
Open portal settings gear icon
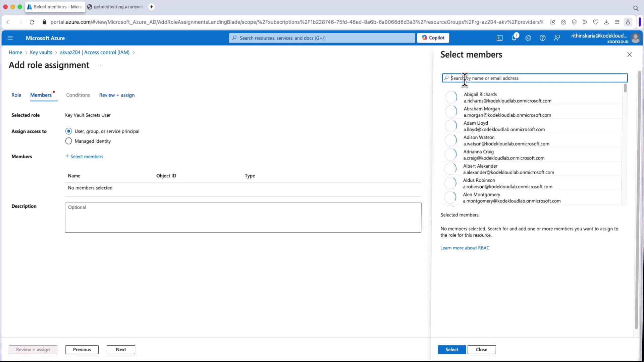[528, 38]
